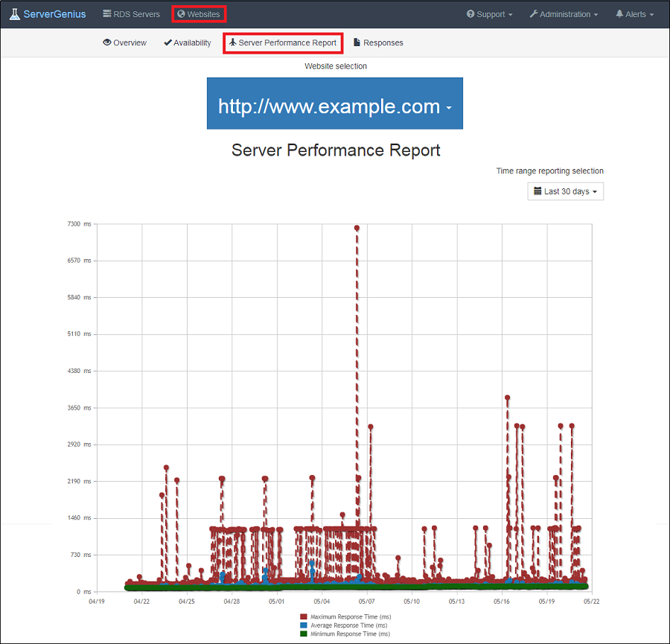The image size is (670, 644).
Task: Open the Alerts menu in the navbar
Action: 634,13
